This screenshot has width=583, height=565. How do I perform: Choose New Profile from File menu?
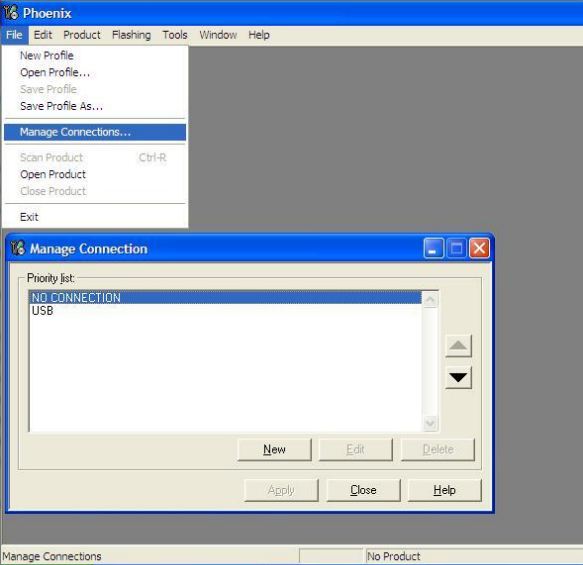coord(95,55)
